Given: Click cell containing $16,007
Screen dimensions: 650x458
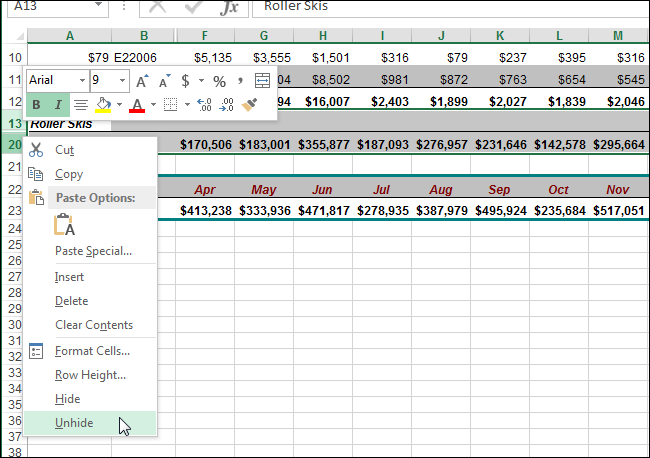Looking at the screenshot, I should click(x=323, y=102).
